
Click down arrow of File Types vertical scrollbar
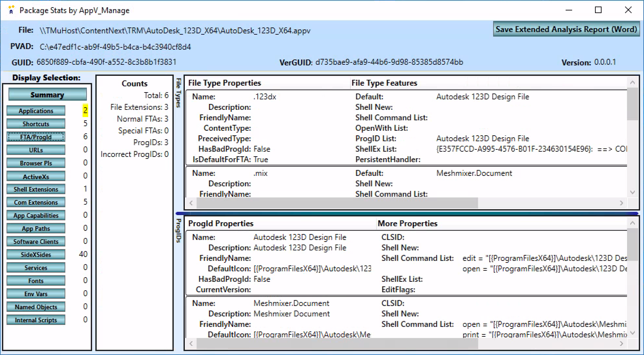(633, 192)
